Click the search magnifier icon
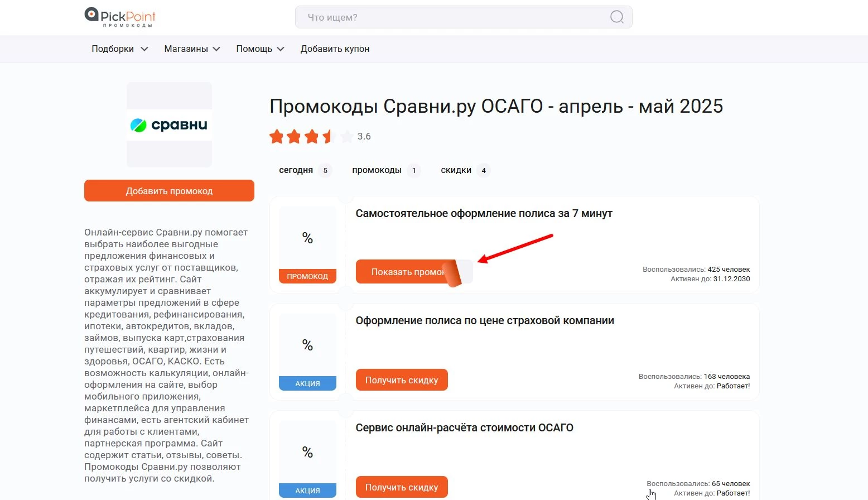The height and width of the screenshot is (500, 868). click(x=616, y=17)
